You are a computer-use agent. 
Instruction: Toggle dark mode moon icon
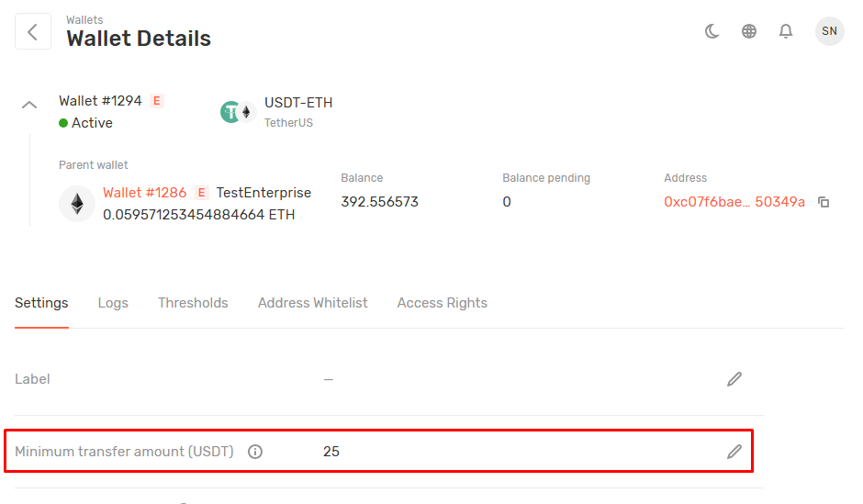pyautogui.click(x=712, y=31)
